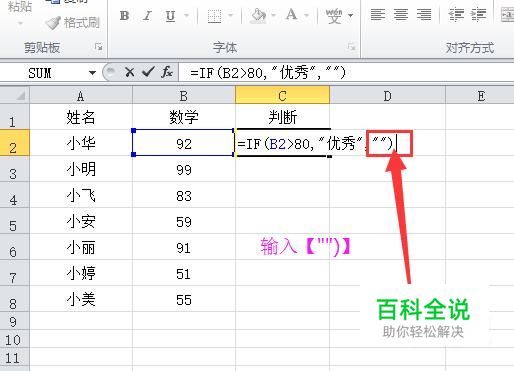
Task: Open underline style dropdown arrow
Action: click(x=187, y=15)
